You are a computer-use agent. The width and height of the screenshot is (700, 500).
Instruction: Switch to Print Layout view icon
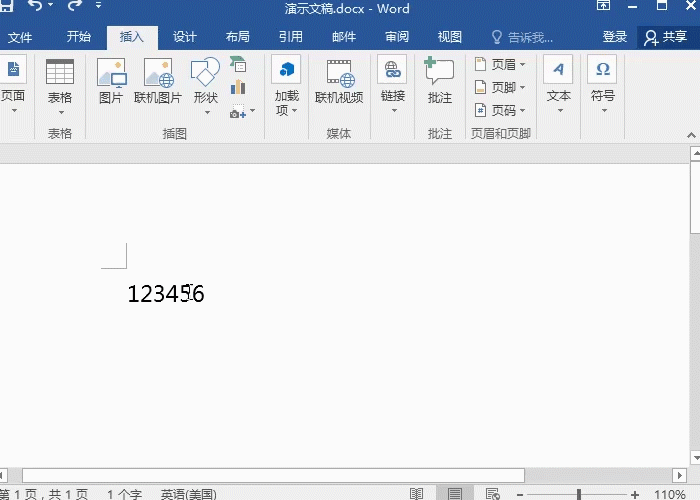tap(455, 494)
